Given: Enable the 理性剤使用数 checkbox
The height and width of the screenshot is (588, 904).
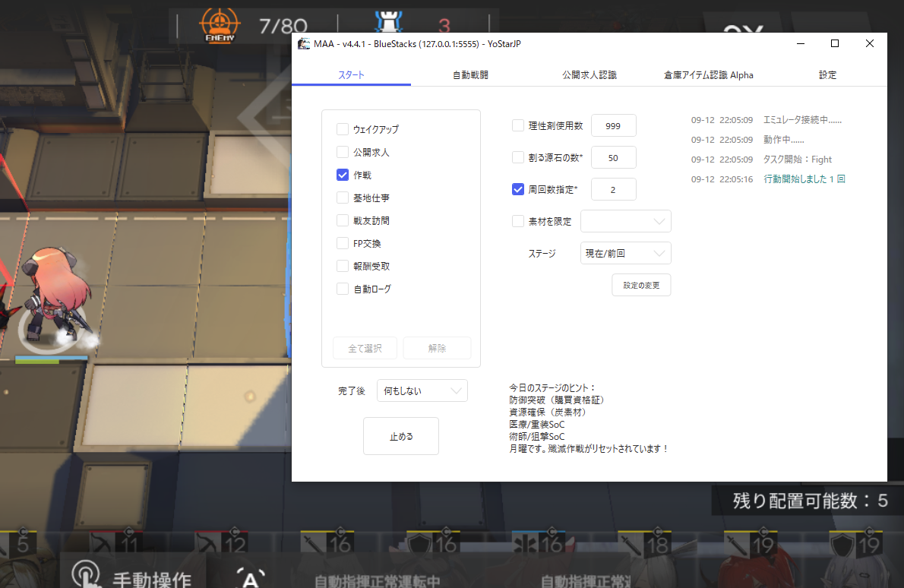Looking at the screenshot, I should [518, 125].
